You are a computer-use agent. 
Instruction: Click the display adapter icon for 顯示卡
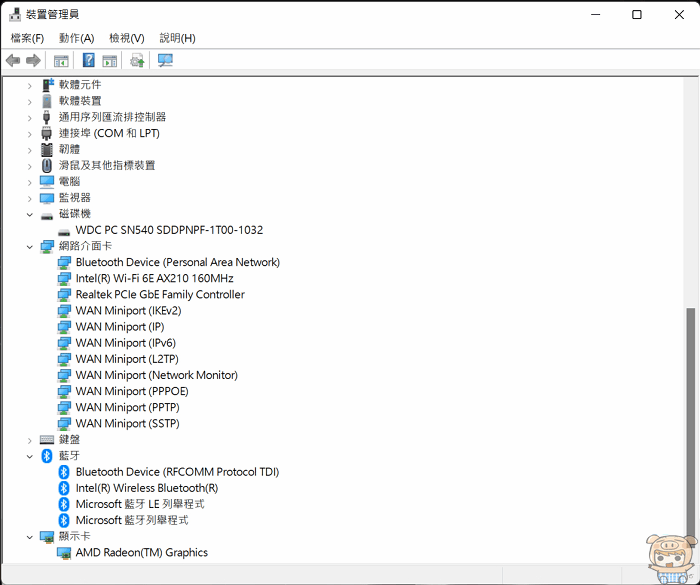pos(47,536)
